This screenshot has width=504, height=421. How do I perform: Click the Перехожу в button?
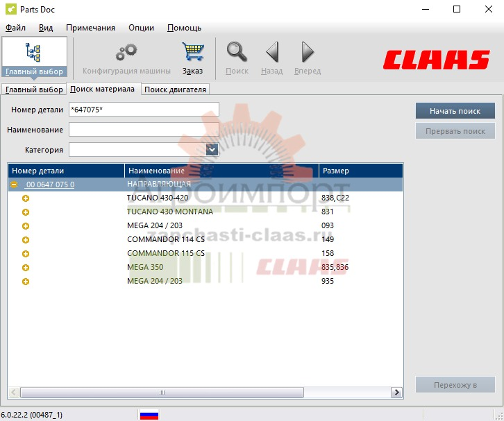[455, 385]
